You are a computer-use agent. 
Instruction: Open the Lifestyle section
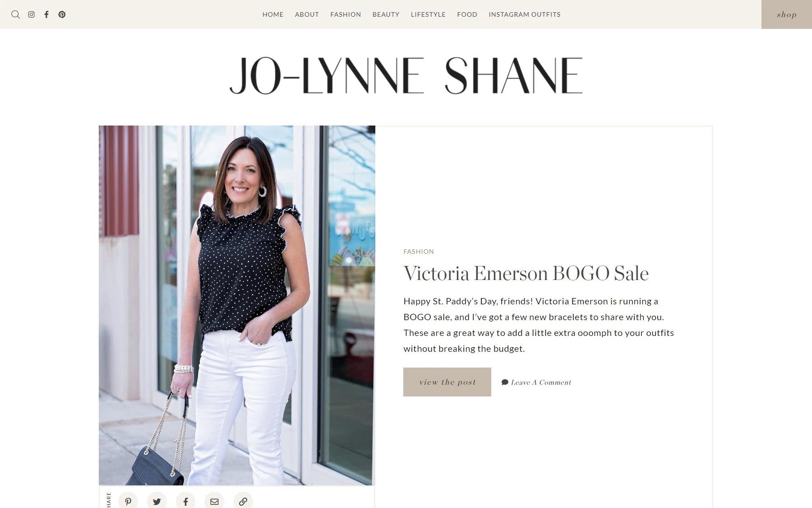[x=428, y=14]
